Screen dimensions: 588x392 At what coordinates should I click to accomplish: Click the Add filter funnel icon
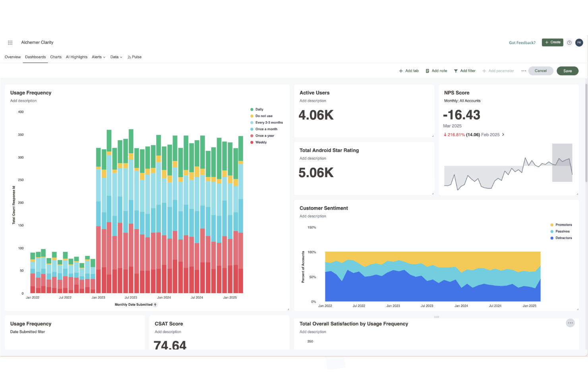pyautogui.click(x=456, y=71)
